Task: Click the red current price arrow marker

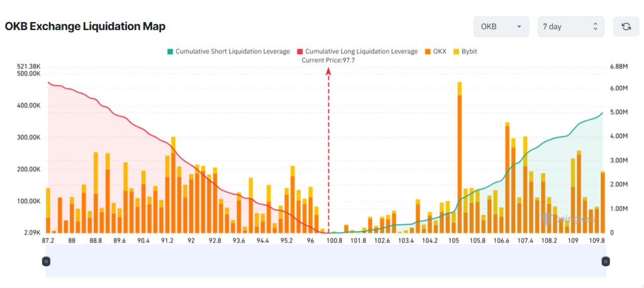Action: coord(328,72)
